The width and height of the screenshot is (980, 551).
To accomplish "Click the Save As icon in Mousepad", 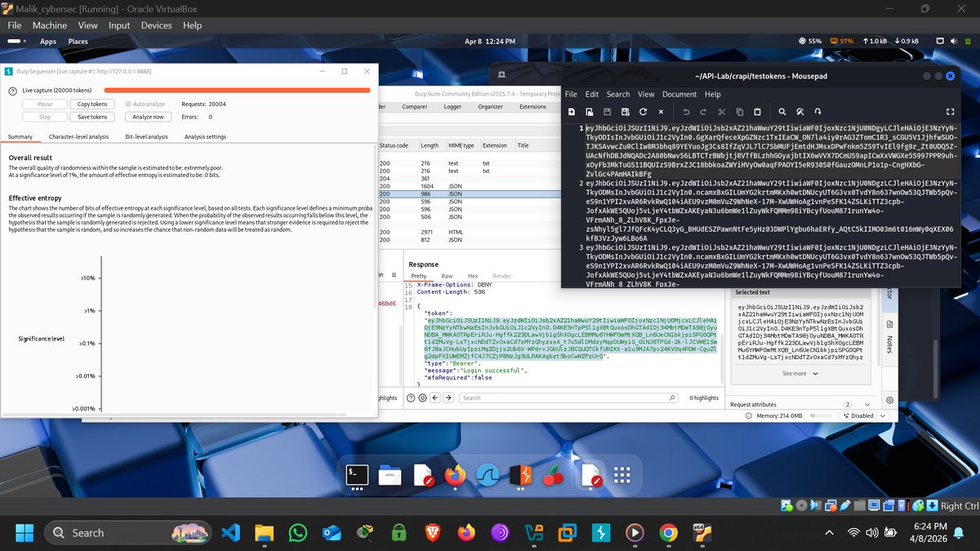I will click(x=625, y=111).
